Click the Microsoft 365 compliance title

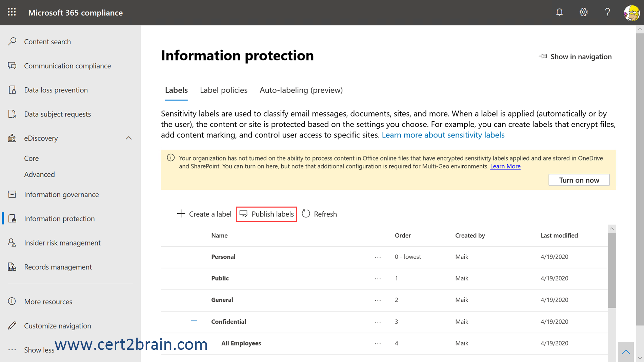click(x=75, y=13)
